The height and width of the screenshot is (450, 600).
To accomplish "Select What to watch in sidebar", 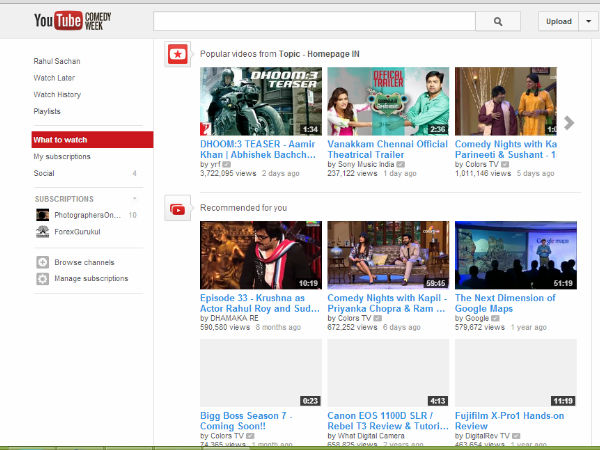I will (x=92, y=140).
